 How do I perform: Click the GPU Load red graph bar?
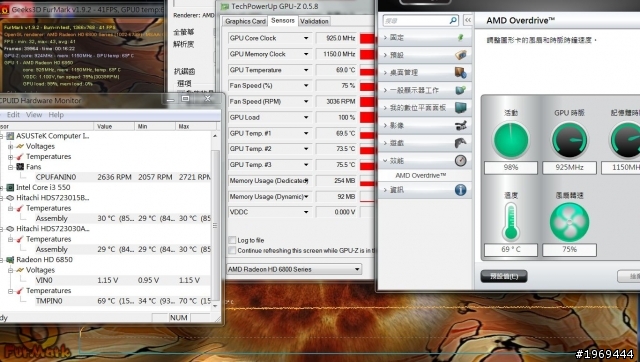pyautogui.click(x=367, y=117)
